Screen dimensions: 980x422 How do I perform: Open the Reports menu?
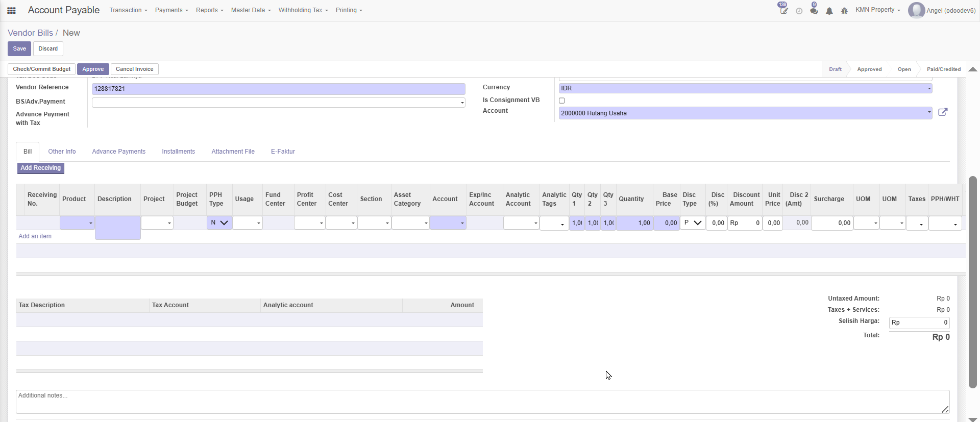(209, 10)
